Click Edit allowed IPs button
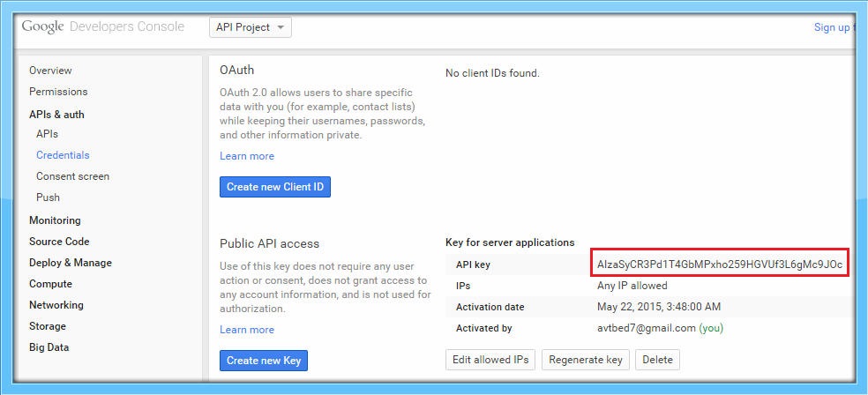Screen dimensions: 868x395 pyautogui.click(x=490, y=360)
